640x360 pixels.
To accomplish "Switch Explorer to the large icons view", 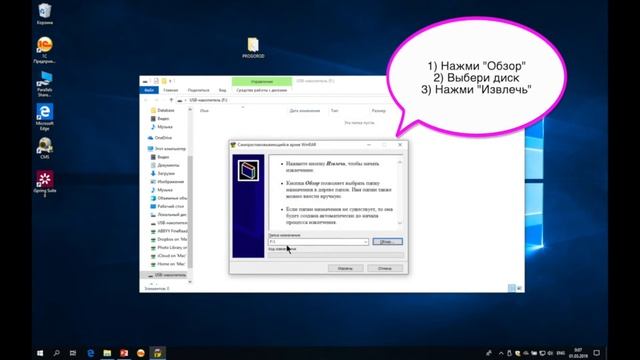I will (519, 288).
